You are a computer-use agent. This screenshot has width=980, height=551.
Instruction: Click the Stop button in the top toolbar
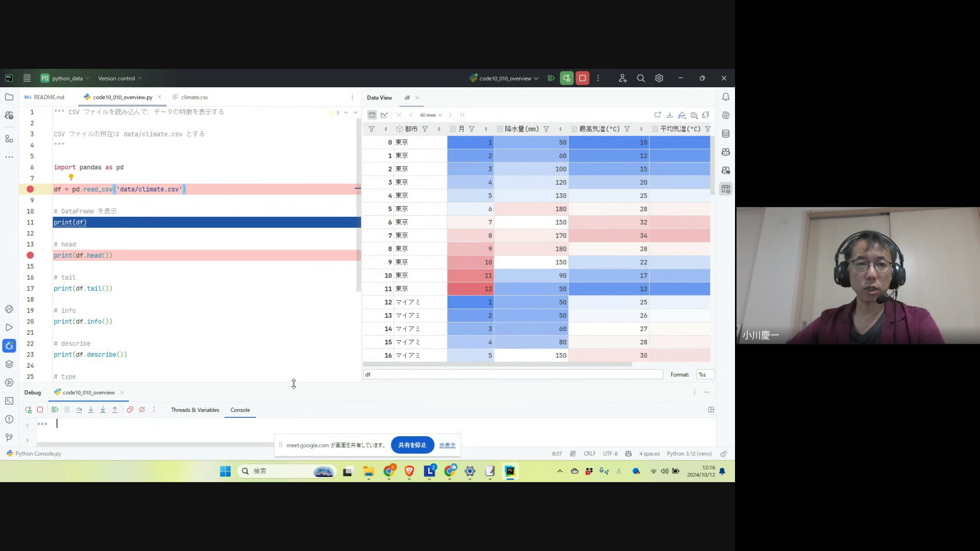click(x=582, y=78)
